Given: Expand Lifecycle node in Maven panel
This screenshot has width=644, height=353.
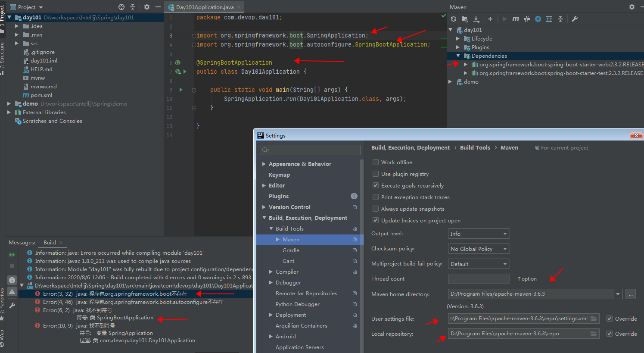Looking at the screenshot, I should pyautogui.click(x=458, y=38).
